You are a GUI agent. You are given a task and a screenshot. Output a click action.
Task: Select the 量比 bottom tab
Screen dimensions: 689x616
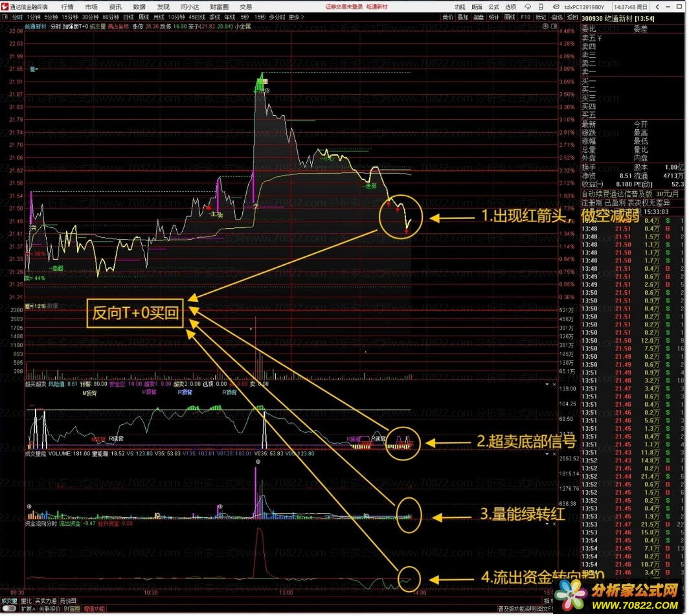coord(27,601)
